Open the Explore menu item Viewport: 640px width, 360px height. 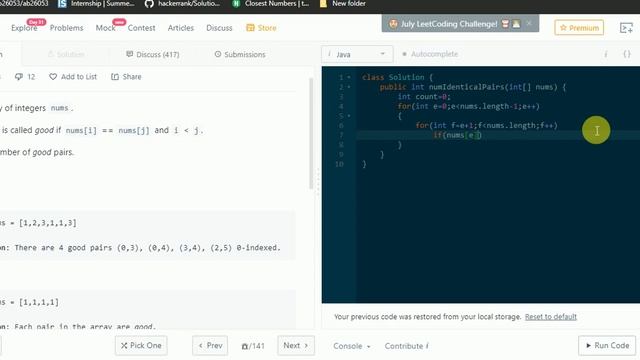[24, 28]
